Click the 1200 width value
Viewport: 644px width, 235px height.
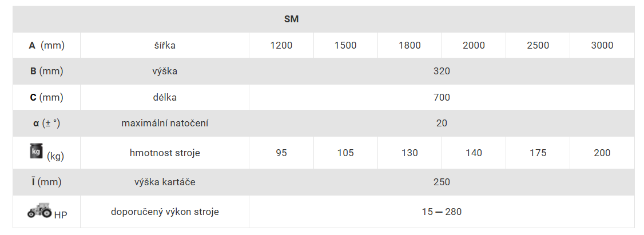[x=281, y=45]
